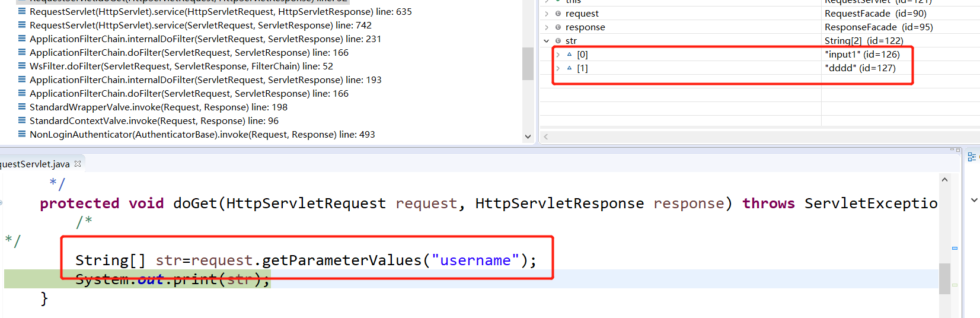Screen dimensions: 980x318
Task: Click the "dddd" value cell
Action: point(860,68)
